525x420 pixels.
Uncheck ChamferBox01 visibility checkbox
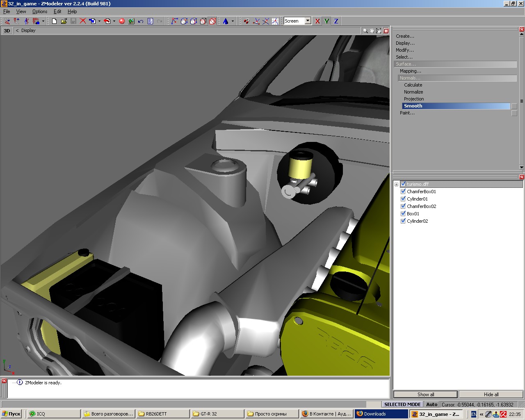[x=403, y=192]
